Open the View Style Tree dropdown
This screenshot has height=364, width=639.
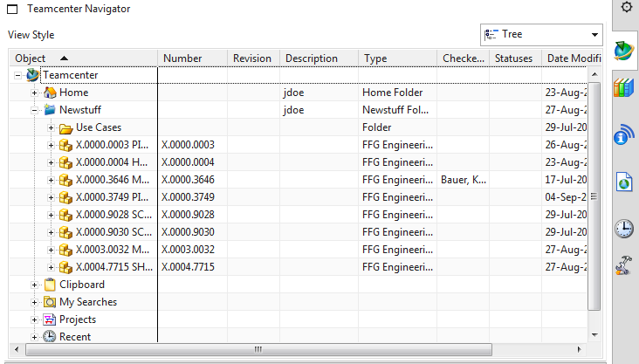tap(541, 35)
